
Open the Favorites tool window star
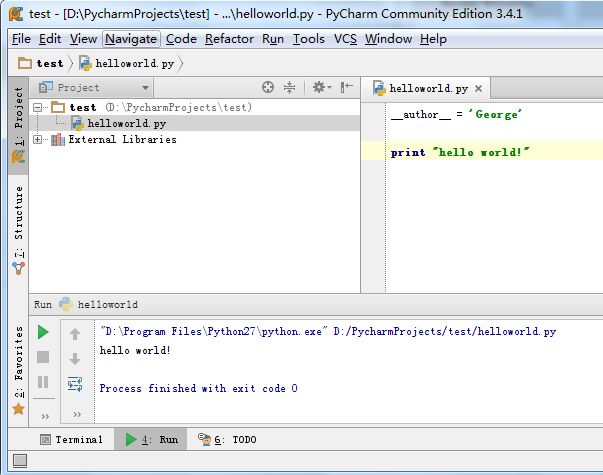pos(18,408)
